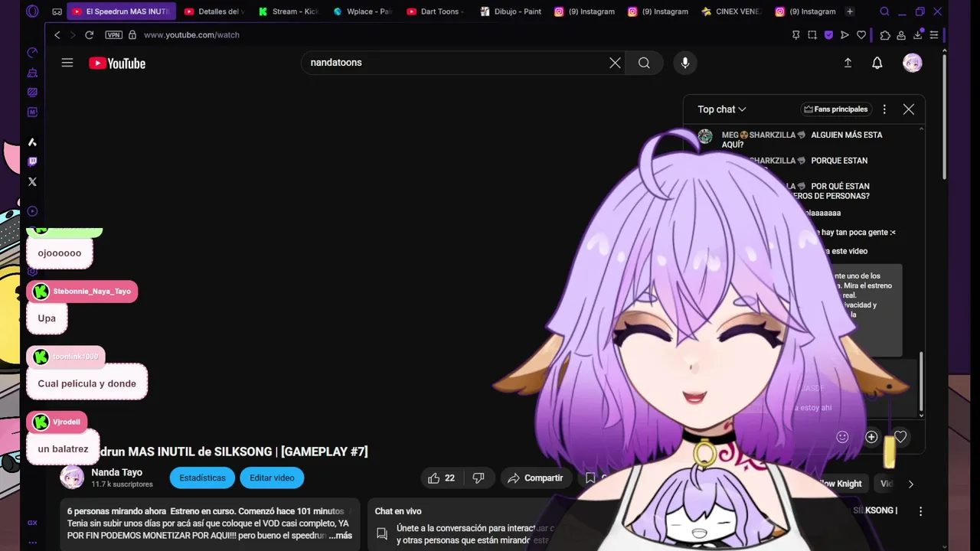Toggle the VPN badge in address bar
The image size is (980, 551).
click(113, 35)
